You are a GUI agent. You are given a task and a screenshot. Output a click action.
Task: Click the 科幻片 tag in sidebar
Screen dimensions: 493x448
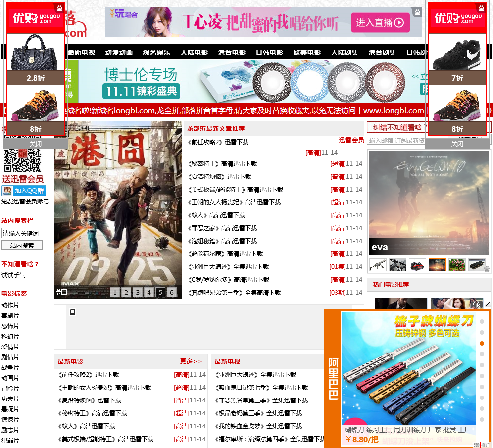(10, 337)
